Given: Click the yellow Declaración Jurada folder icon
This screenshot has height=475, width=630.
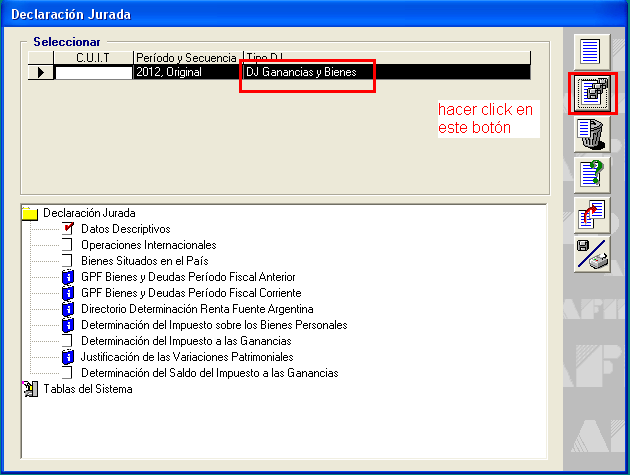Looking at the screenshot, I should click(x=30, y=213).
